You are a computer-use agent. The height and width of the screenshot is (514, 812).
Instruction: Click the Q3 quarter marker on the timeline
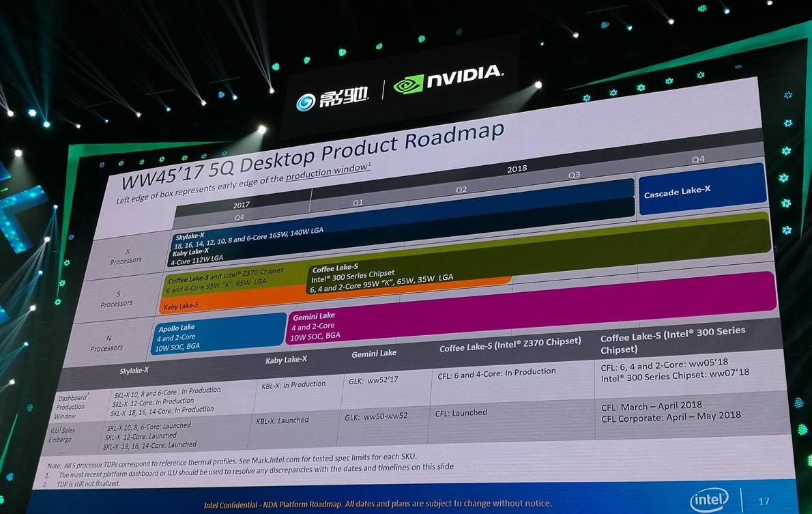point(574,175)
